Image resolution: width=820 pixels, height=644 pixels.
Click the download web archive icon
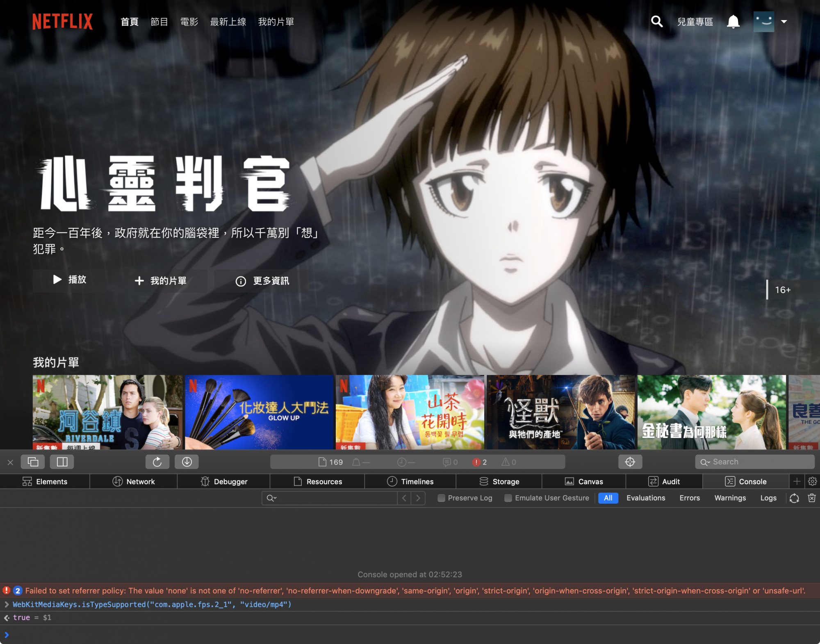[187, 462]
